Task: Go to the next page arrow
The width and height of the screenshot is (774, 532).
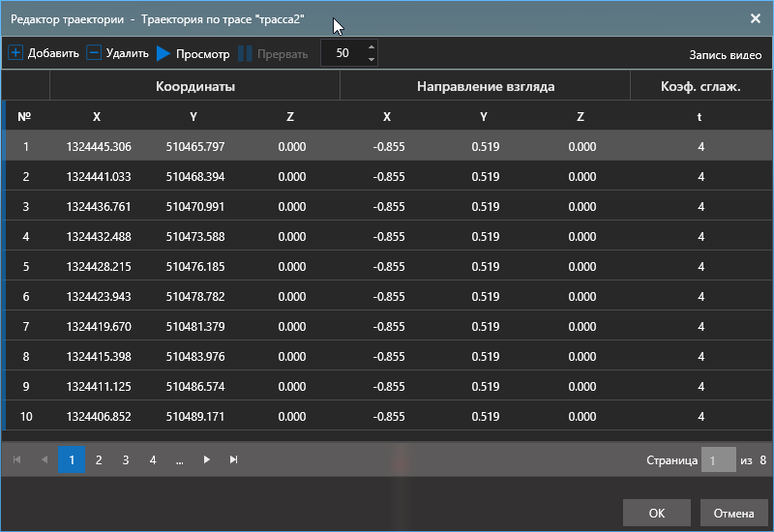Action: (x=206, y=459)
